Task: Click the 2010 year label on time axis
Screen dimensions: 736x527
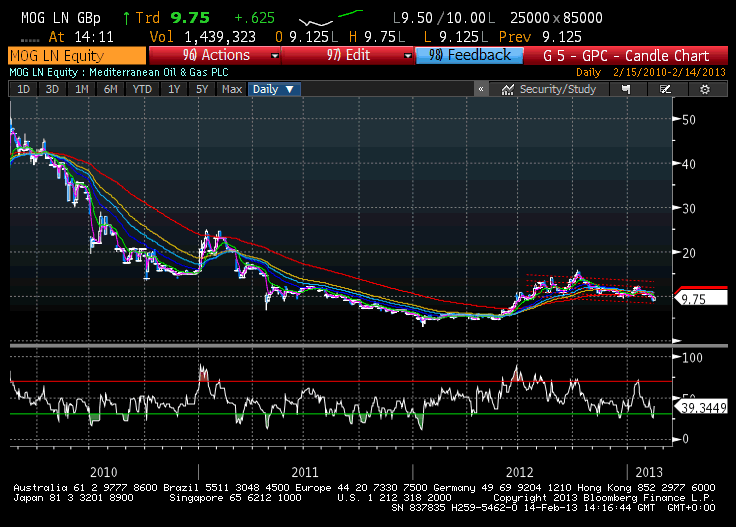Action: pos(103,472)
